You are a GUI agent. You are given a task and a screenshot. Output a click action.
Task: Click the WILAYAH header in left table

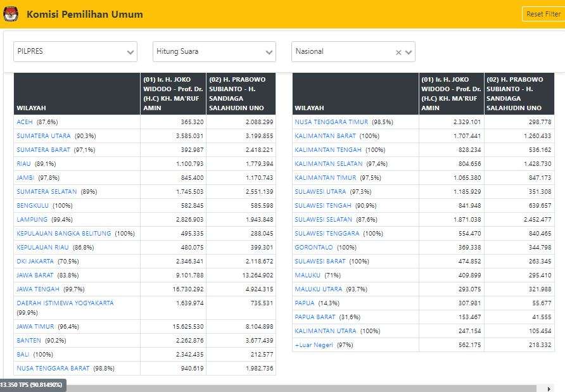[31, 108]
